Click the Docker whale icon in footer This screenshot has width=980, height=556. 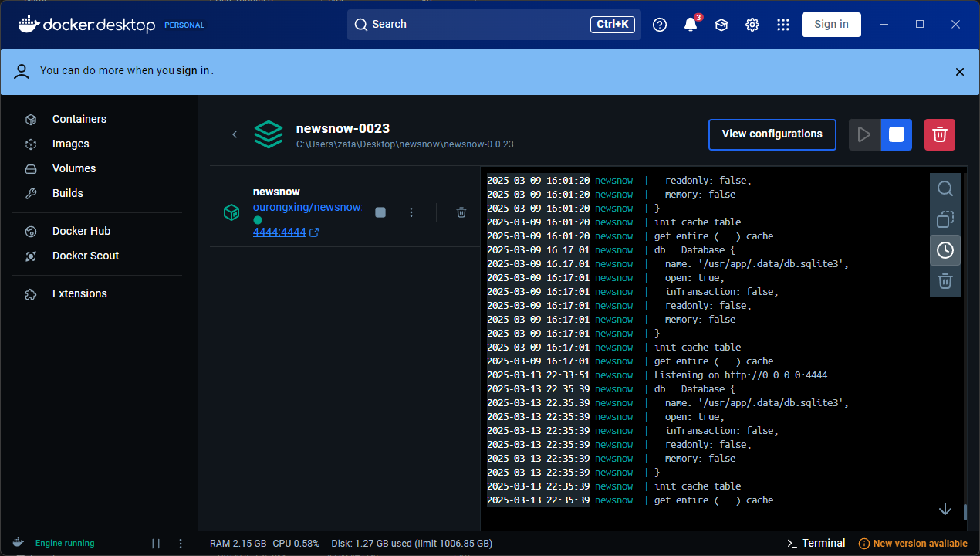(18, 543)
